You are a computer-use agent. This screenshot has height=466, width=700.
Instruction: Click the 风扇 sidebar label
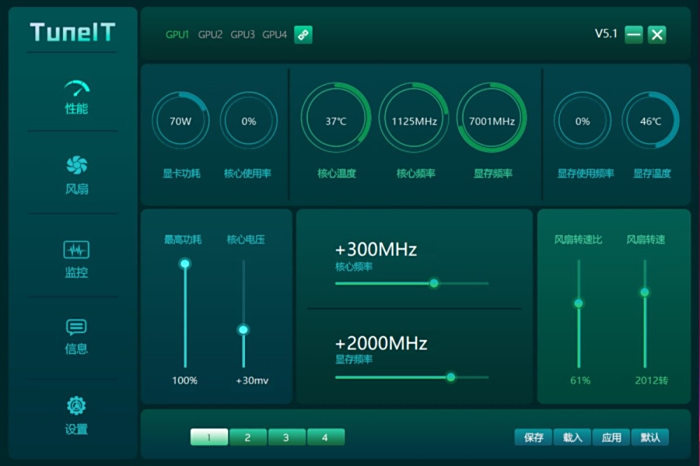click(x=77, y=189)
